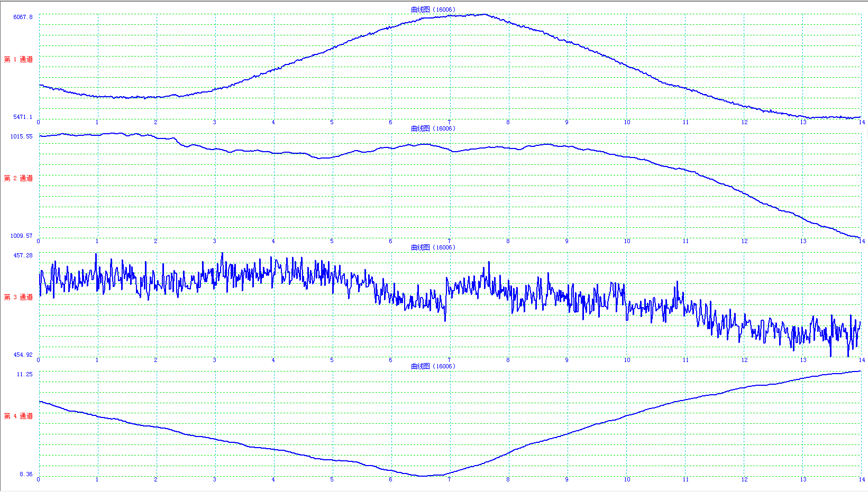Click channel 2 minimum value 1009.57
Image resolution: width=868 pixels, height=492 pixels.
click(22, 236)
